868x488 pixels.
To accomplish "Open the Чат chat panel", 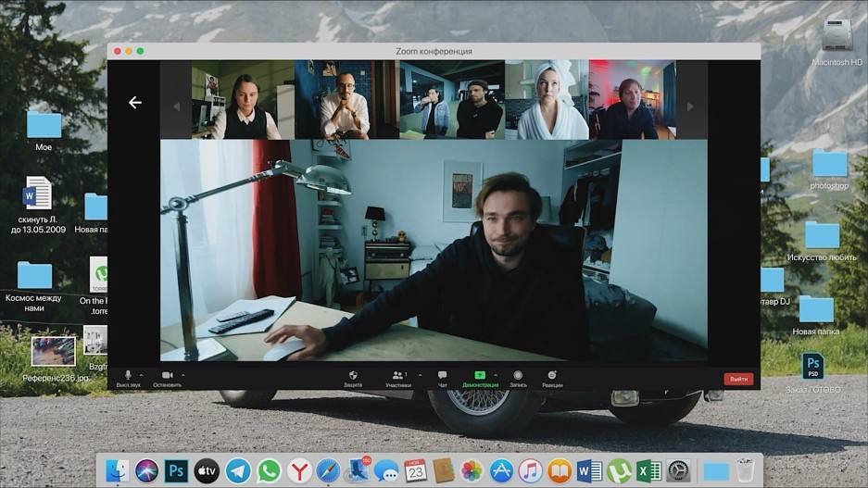I will [442, 376].
